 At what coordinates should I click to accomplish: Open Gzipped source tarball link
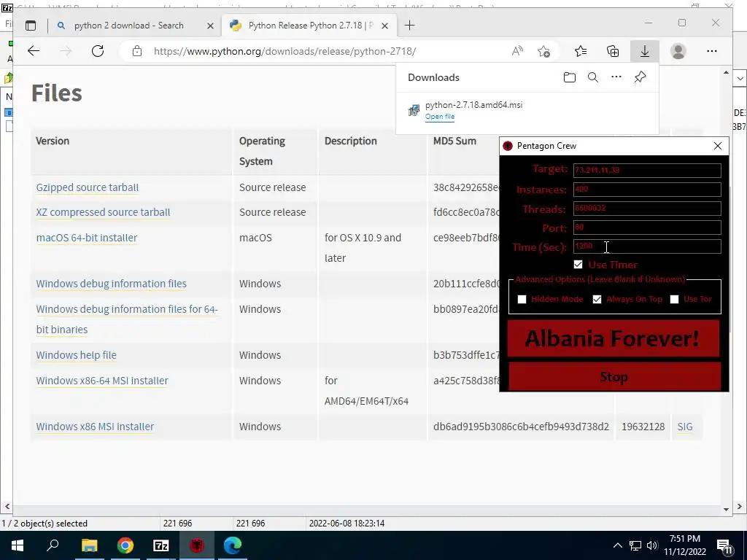[88, 187]
